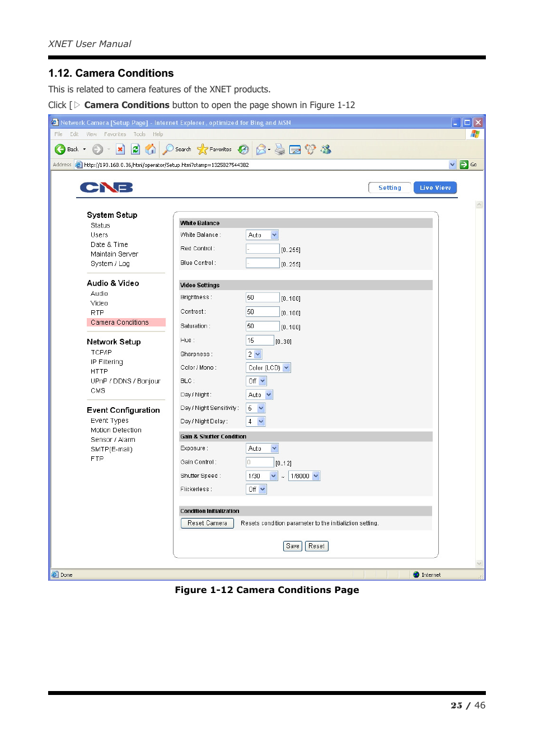The image size is (534, 756).
Task: Click the CNB logo
Action: coord(106,188)
